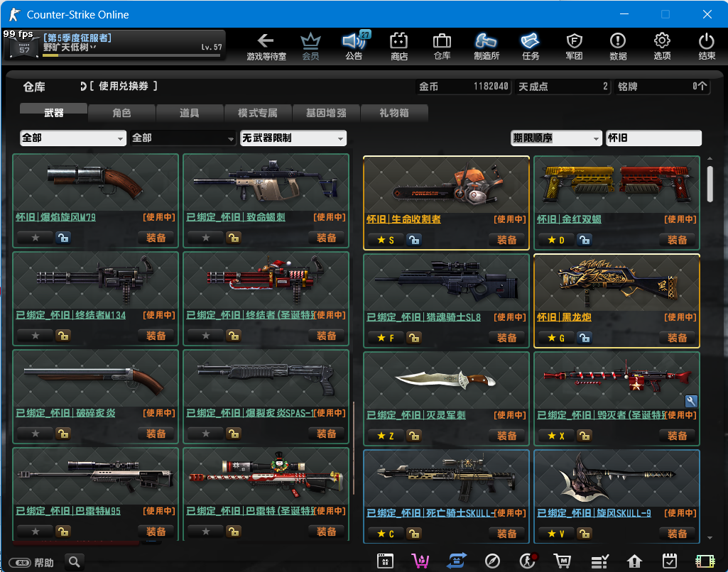Switch to the 道具 tab
The image size is (728, 572).
click(x=190, y=113)
